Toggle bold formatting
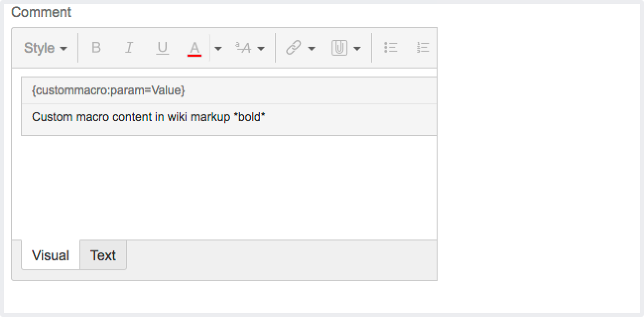The height and width of the screenshot is (317, 644). point(96,48)
